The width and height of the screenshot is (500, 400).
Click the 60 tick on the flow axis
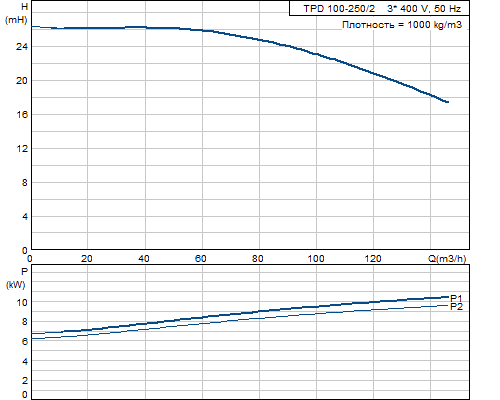tap(201, 259)
